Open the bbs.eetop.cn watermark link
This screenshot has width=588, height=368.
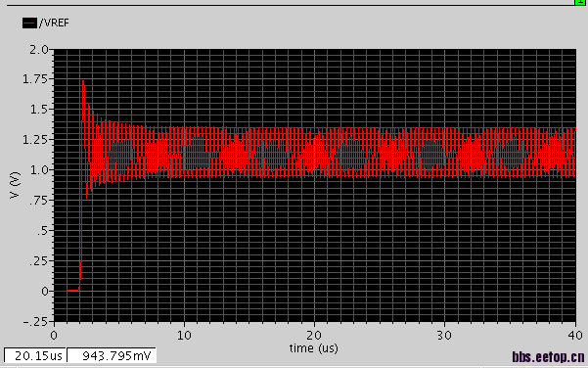point(548,357)
